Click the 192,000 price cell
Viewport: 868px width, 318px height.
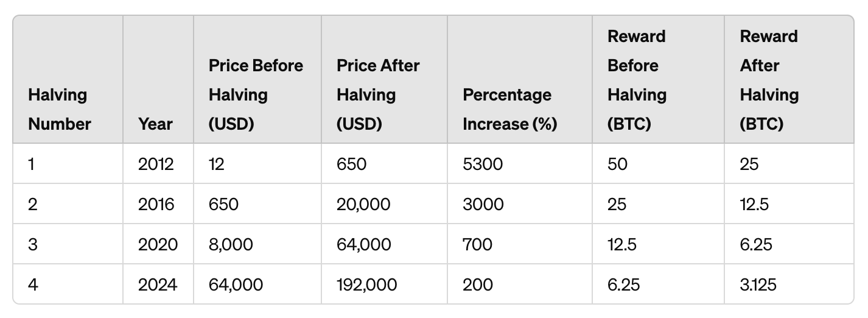pos(366,284)
